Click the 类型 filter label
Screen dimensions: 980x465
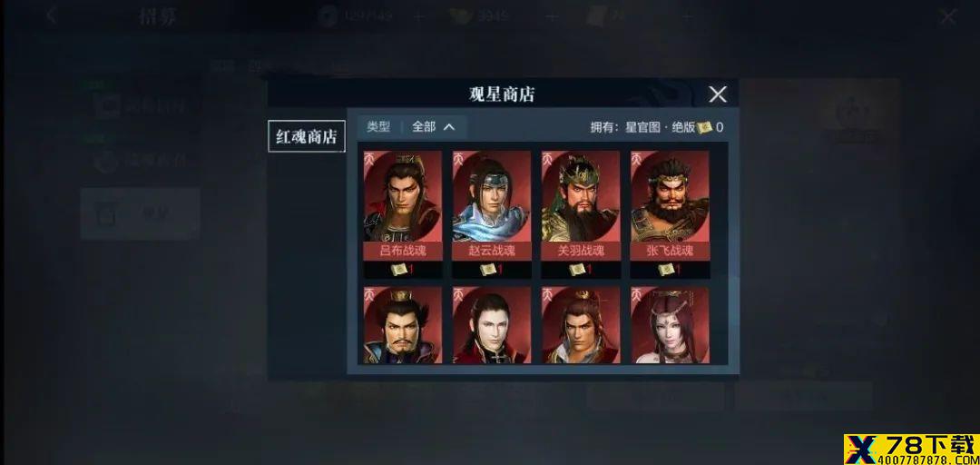point(378,127)
